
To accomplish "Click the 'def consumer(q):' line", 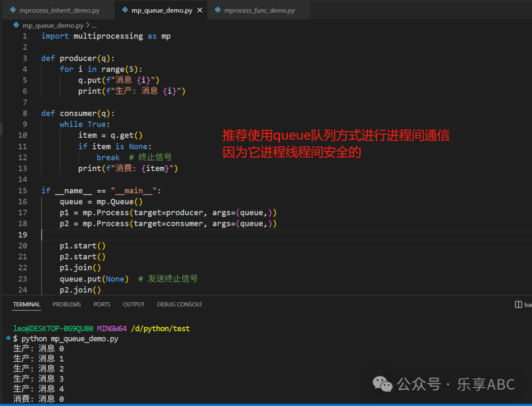I will click(x=78, y=113).
